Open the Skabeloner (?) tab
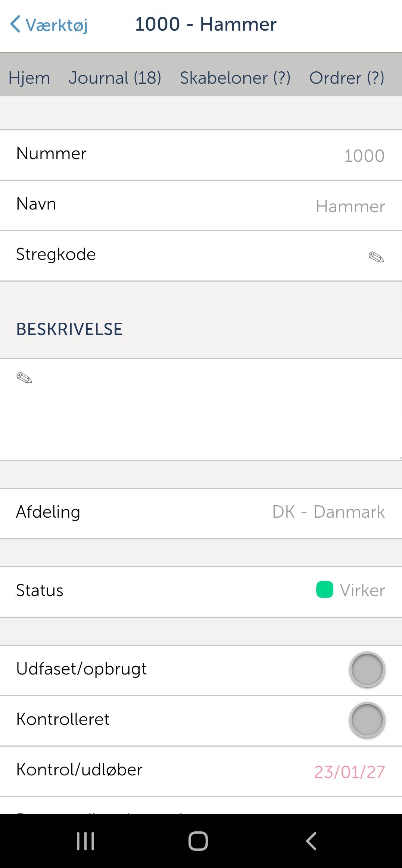The height and width of the screenshot is (868, 402). [235, 78]
